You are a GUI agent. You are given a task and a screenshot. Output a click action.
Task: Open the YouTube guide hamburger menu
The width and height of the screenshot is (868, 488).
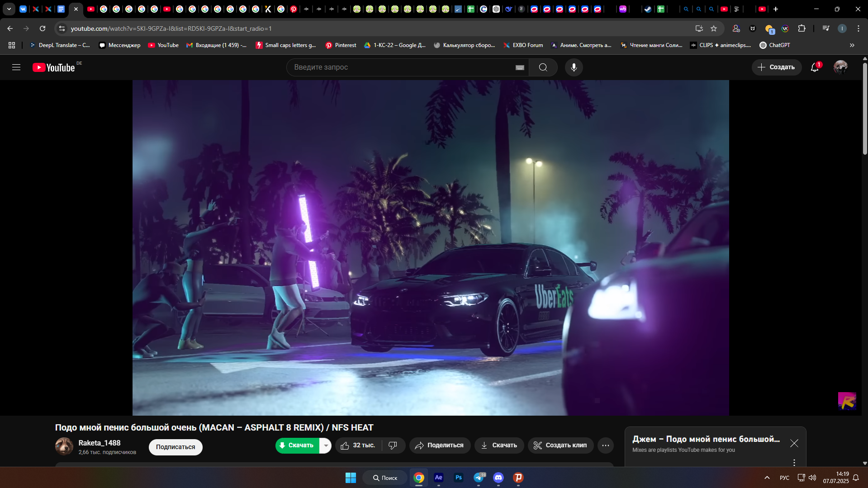tap(16, 67)
